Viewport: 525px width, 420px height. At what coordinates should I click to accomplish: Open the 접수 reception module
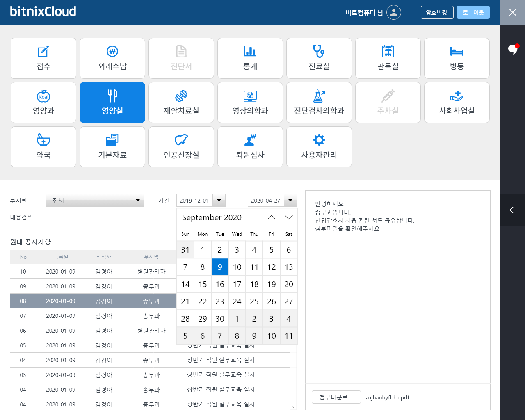pyautogui.click(x=43, y=58)
